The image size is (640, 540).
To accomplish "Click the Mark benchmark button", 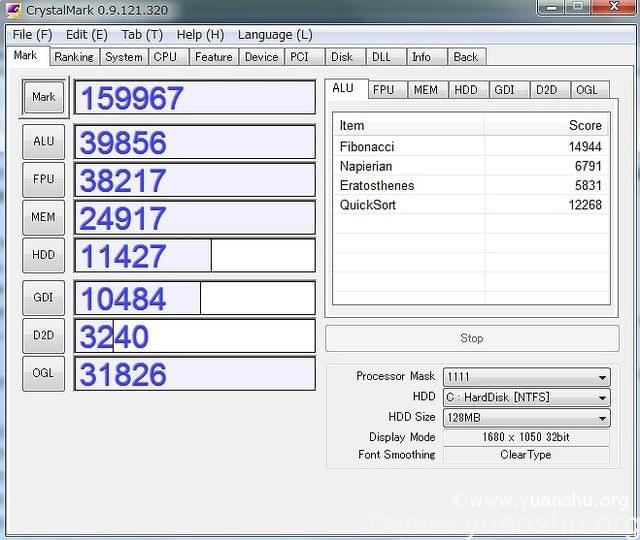I will pyautogui.click(x=44, y=97).
